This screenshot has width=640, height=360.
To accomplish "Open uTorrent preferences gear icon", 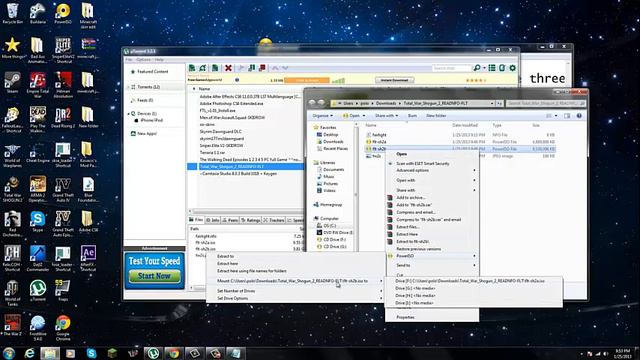I will [513, 68].
